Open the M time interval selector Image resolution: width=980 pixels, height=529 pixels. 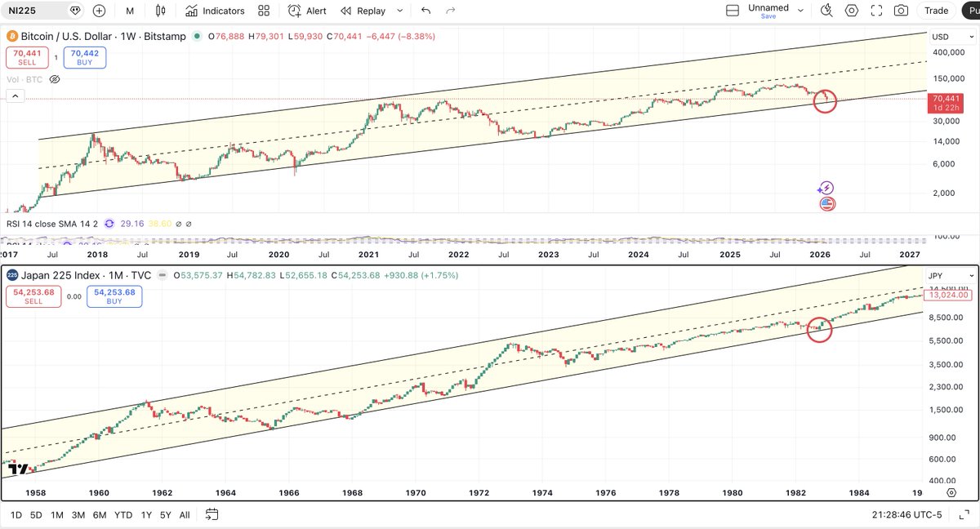(131, 11)
